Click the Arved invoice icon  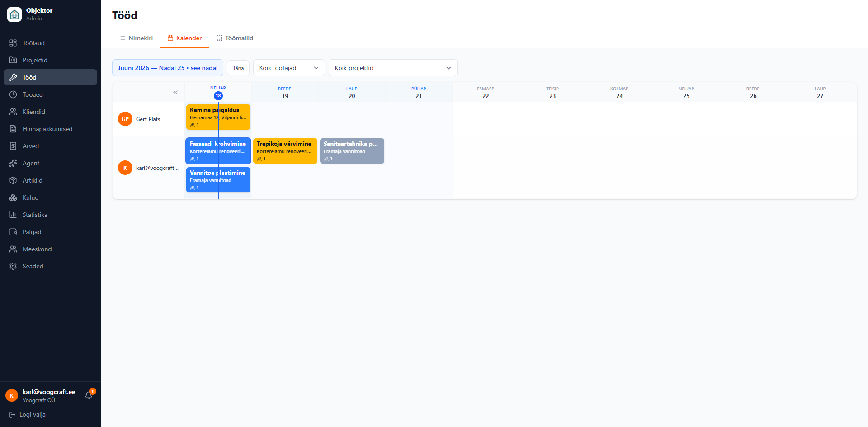tap(13, 146)
